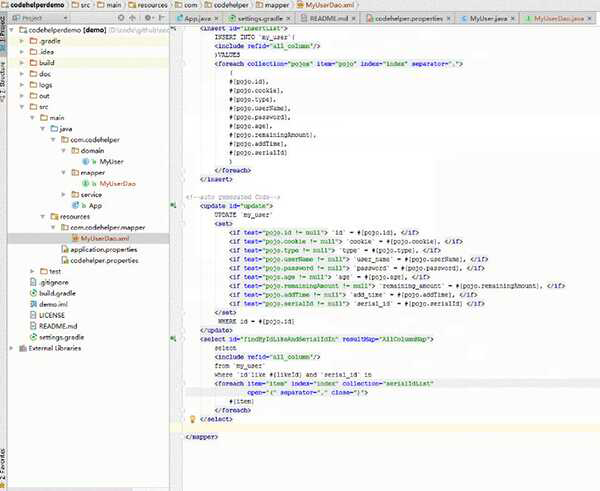Switch to the codehelper.properties editor tab

click(x=411, y=18)
